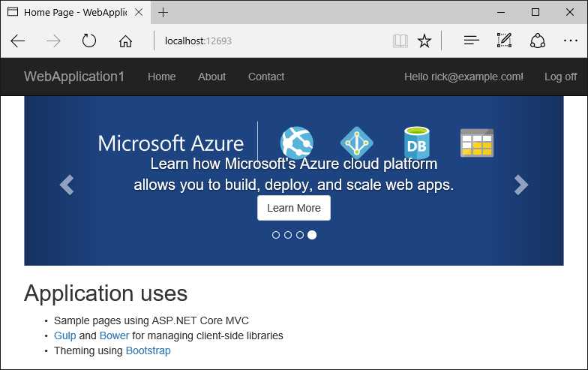This screenshot has height=370, width=588.
Task: Click the Azure diamond directory icon
Action: (x=357, y=143)
